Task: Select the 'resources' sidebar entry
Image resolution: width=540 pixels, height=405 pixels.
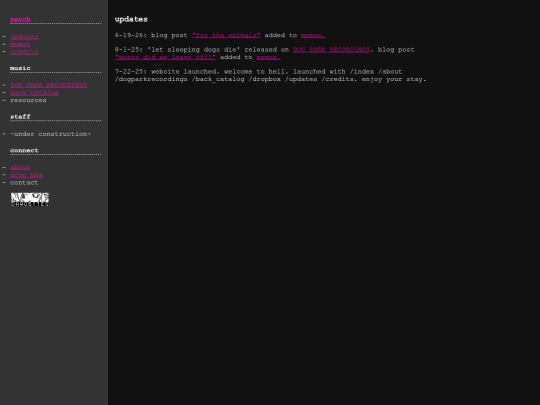Action: (28, 100)
